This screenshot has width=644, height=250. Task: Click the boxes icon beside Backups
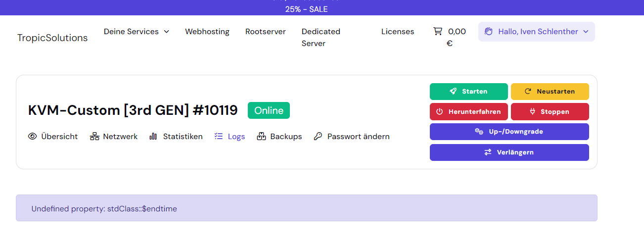tap(262, 137)
